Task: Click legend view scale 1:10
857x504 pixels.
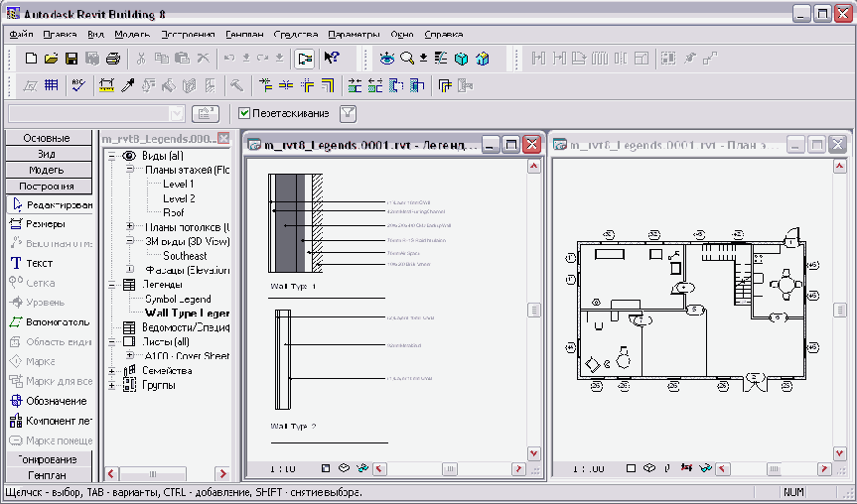Action: click(282, 468)
